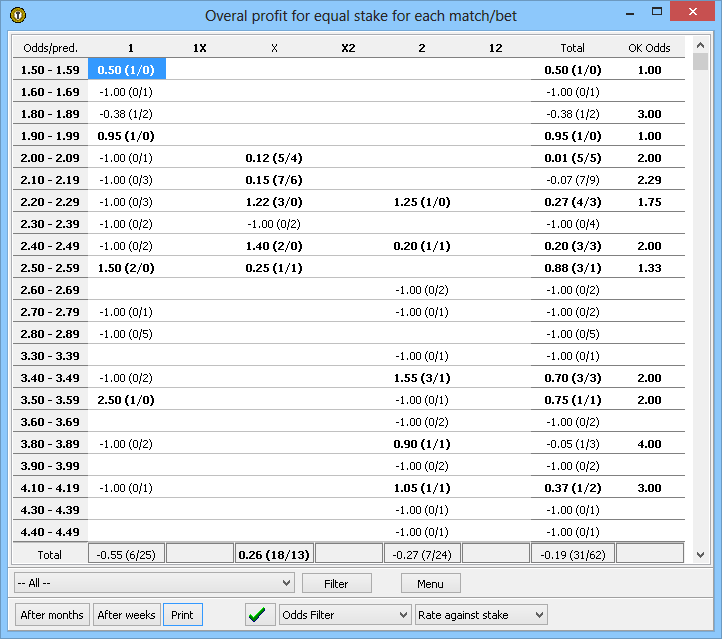Open the Menu button
This screenshot has width=722, height=639.
click(x=431, y=583)
